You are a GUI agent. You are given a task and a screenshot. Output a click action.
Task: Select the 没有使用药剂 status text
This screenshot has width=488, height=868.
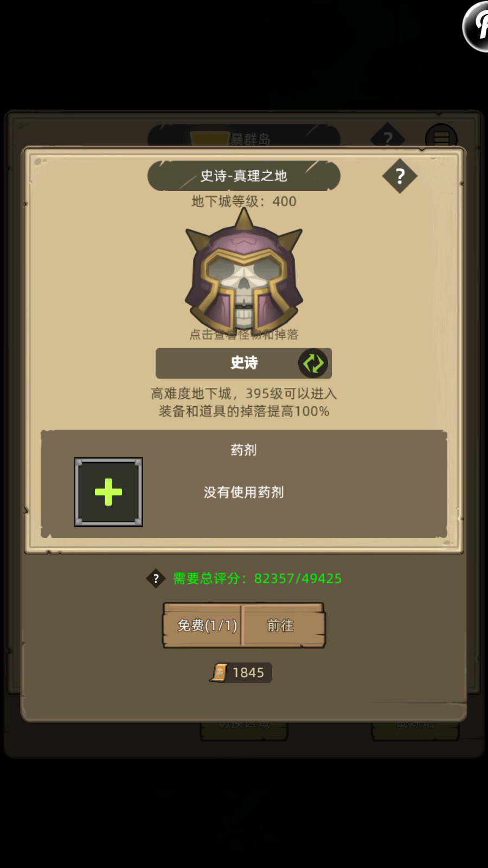[243, 492]
